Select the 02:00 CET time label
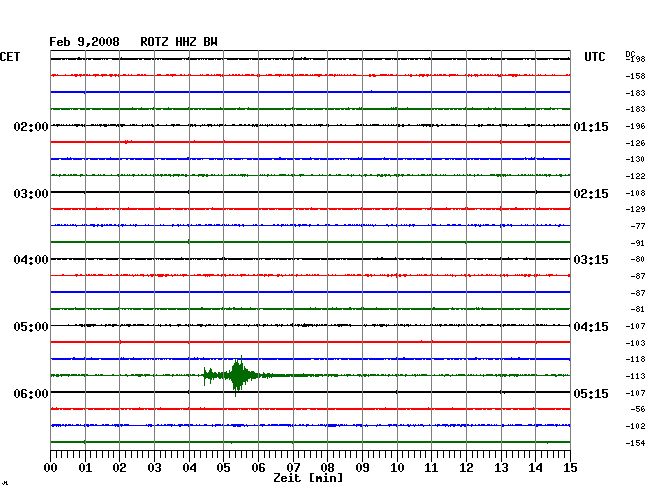Screen dimensions: 650x494 click(x=31, y=126)
